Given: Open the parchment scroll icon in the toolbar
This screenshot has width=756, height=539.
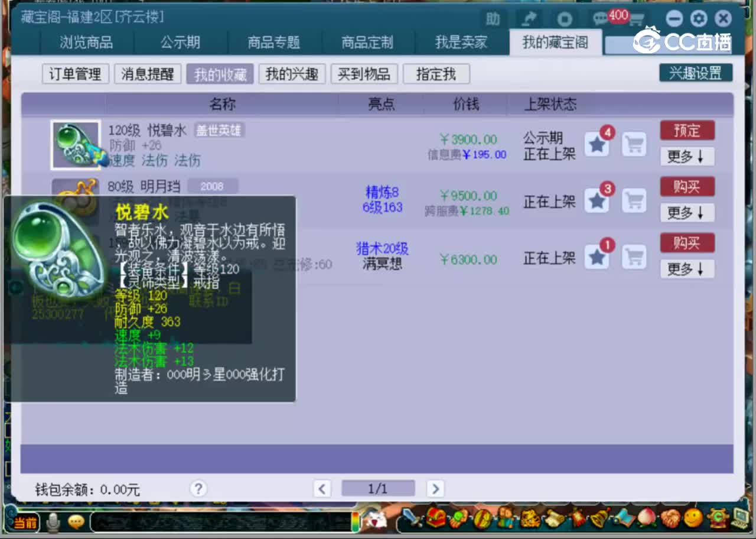Looking at the screenshot, I should coord(554,518).
